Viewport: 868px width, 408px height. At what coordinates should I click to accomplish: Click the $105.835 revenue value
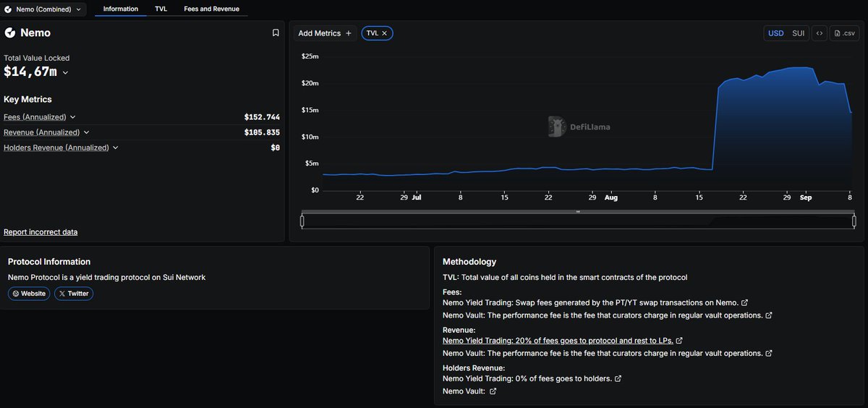point(262,132)
